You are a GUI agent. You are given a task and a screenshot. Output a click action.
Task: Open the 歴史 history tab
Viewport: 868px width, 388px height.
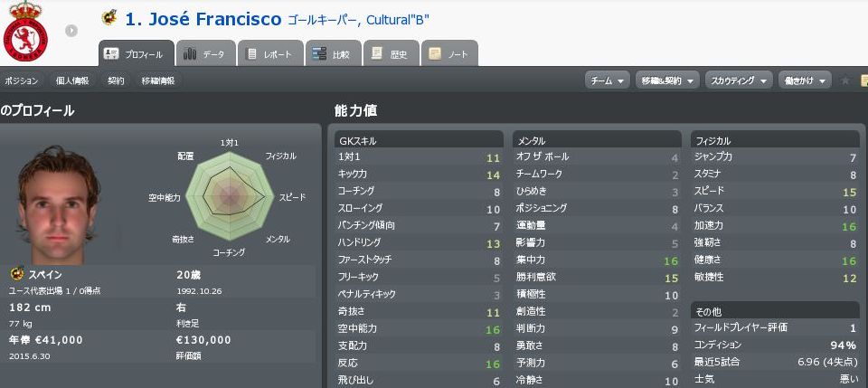coord(391,54)
